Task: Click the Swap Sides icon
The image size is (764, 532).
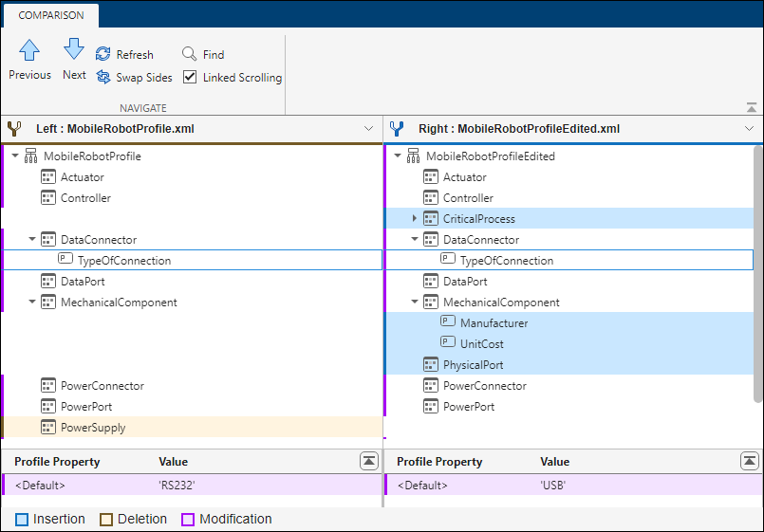Action: [x=104, y=77]
